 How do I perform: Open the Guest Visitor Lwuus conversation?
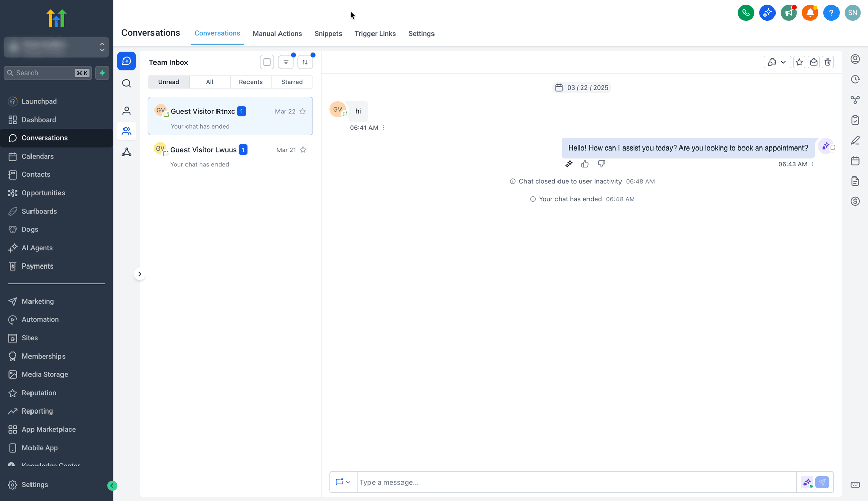(230, 155)
